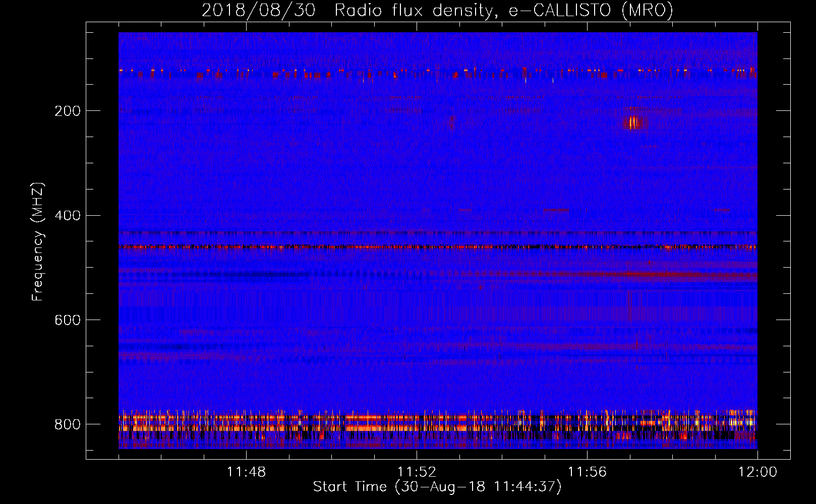Click the 12:00 time tick label
The image size is (816, 504).
(x=757, y=472)
